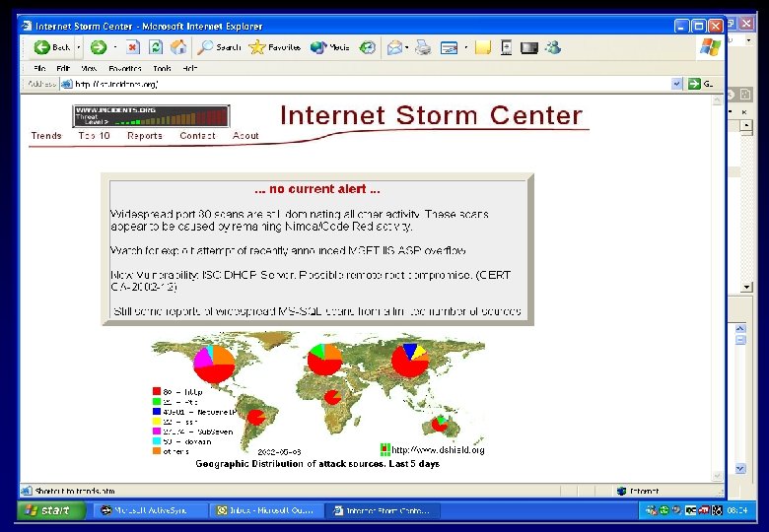Open the Back history dropdown arrow
This screenshot has width=769, height=532.
[x=79, y=47]
